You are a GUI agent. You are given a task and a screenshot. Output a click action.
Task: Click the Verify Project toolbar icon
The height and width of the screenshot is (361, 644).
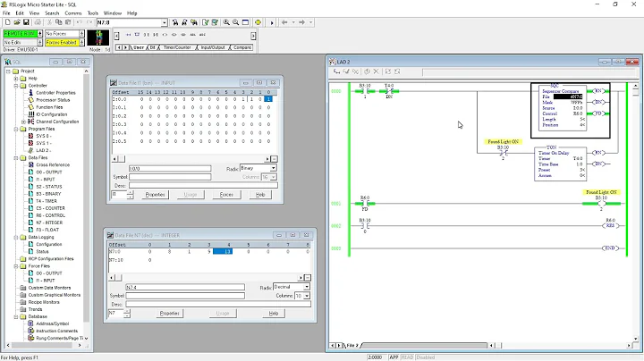(x=215, y=22)
